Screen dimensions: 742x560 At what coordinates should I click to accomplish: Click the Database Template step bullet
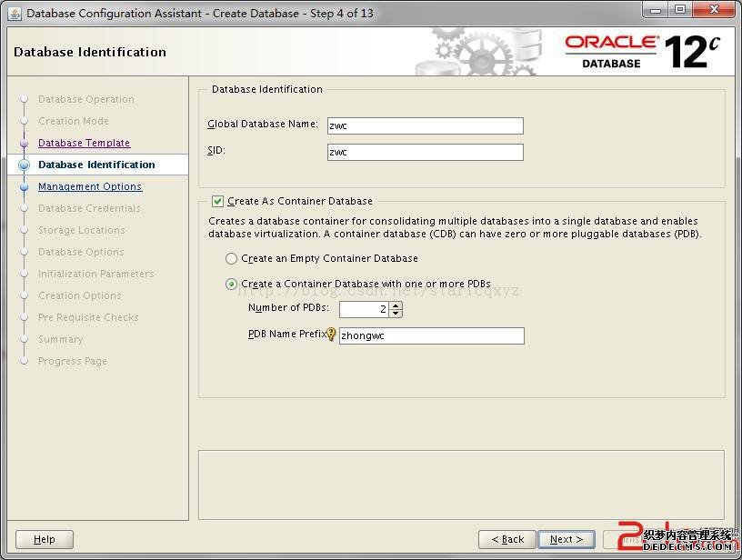[x=25, y=144]
